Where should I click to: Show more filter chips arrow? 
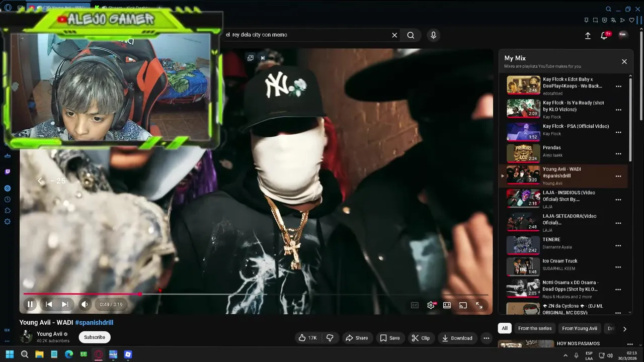(x=625, y=329)
